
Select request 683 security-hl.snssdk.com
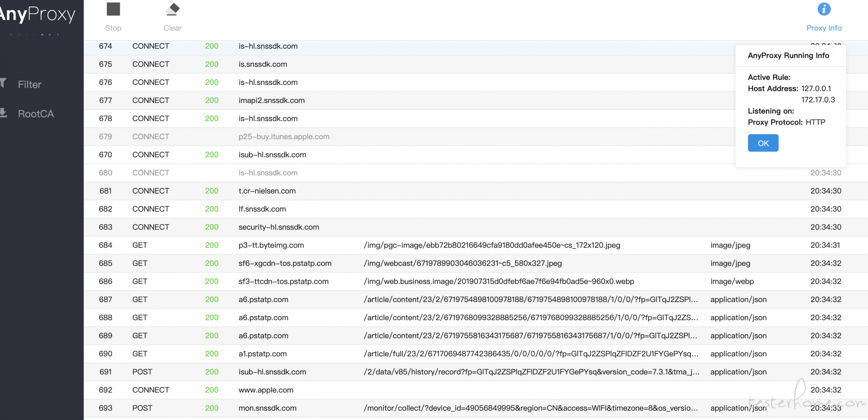pos(476,227)
